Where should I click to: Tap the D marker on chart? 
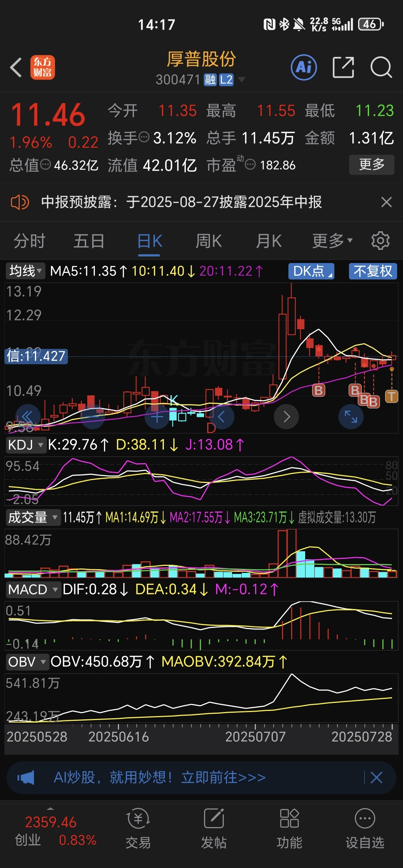[x=211, y=427]
